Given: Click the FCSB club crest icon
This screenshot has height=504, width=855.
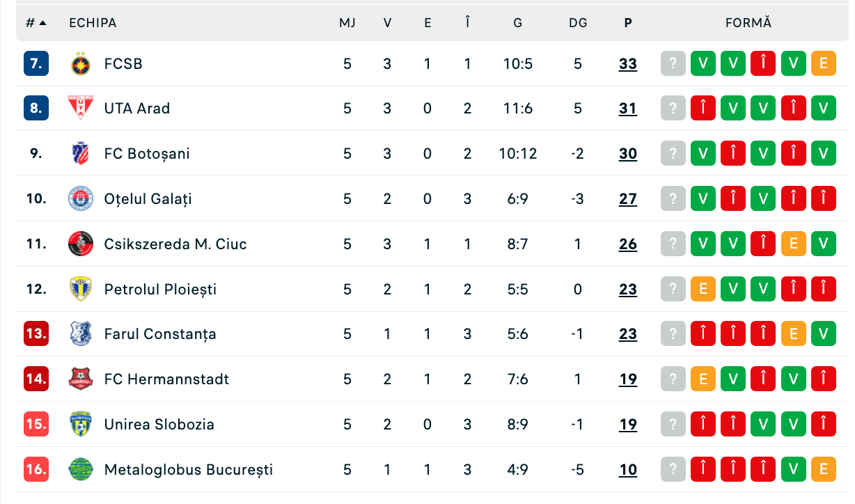Looking at the screenshot, I should tap(81, 64).
